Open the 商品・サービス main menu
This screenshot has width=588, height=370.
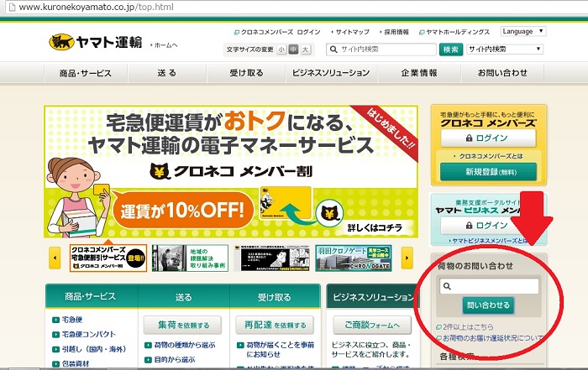[86, 73]
